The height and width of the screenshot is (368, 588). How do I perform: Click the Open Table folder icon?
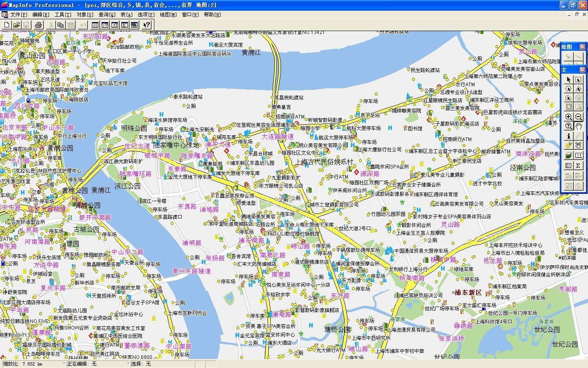(x=17, y=25)
